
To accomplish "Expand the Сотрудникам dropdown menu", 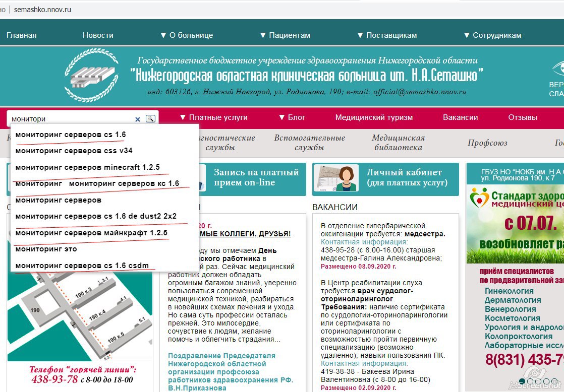I will (492, 35).
